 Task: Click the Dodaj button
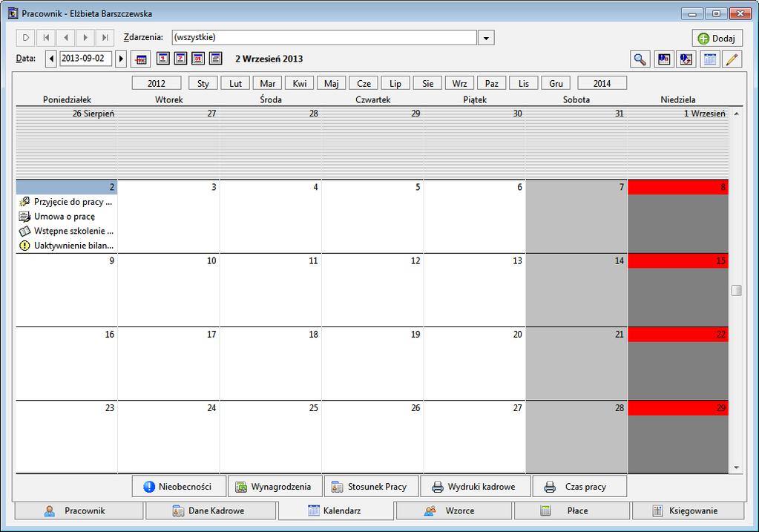717,39
